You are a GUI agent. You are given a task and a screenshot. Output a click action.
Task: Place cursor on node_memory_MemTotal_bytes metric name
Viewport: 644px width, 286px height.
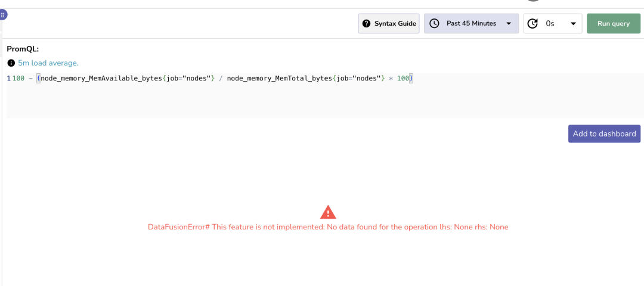pyautogui.click(x=277, y=79)
